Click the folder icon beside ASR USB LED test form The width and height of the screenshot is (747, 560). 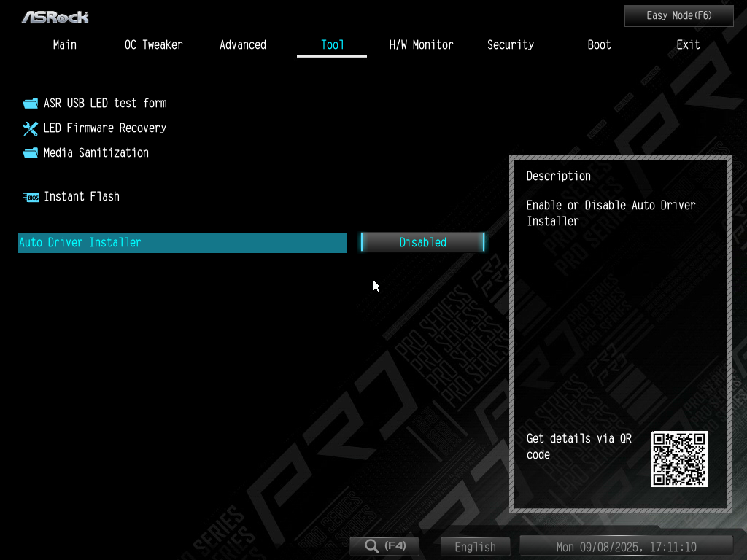(x=30, y=104)
